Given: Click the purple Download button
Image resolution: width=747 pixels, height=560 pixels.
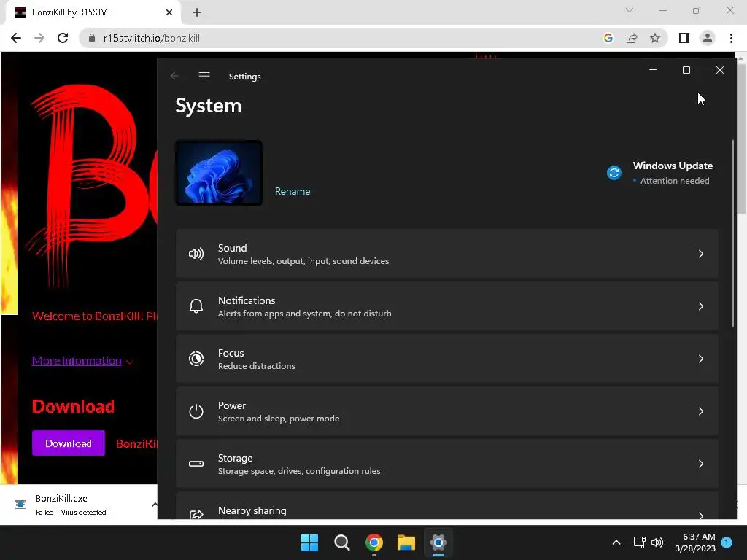Looking at the screenshot, I should [68, 443].
